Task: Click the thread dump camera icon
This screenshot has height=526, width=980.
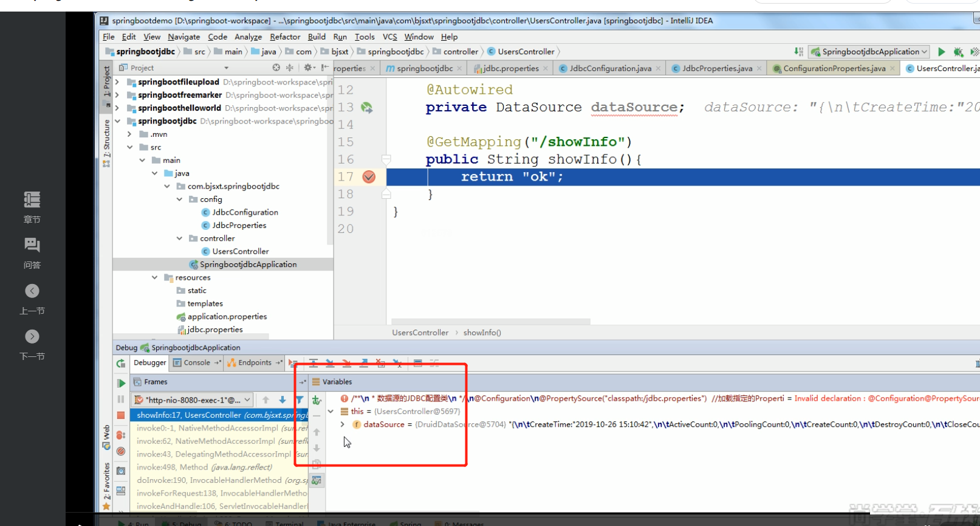Action: [x=121, y=471]
